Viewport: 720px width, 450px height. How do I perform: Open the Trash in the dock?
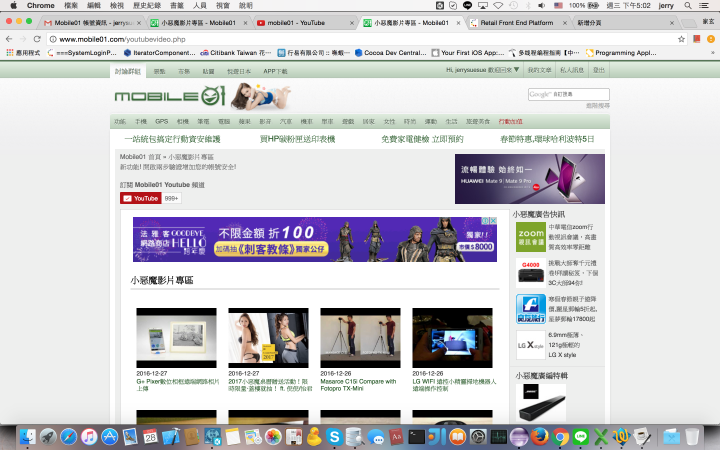click(692, 437)
